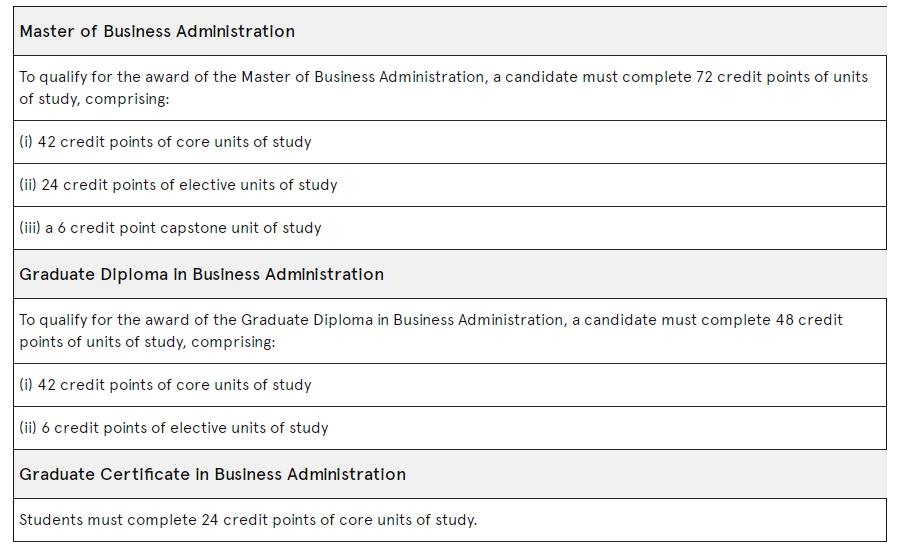Click the Graduate Certificate in Business Administration heading
This screenshot has height=550, width=901.
coord(213,474)
